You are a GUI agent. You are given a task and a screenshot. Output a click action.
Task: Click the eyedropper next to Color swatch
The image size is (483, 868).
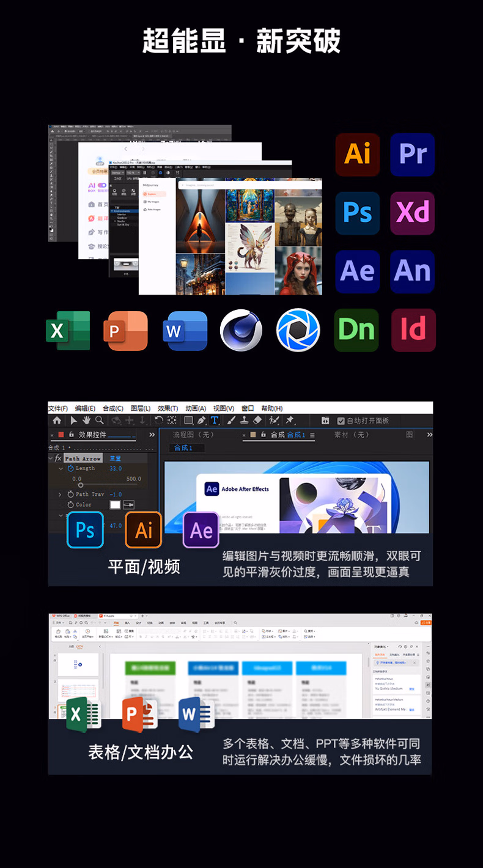pos(128,504)
